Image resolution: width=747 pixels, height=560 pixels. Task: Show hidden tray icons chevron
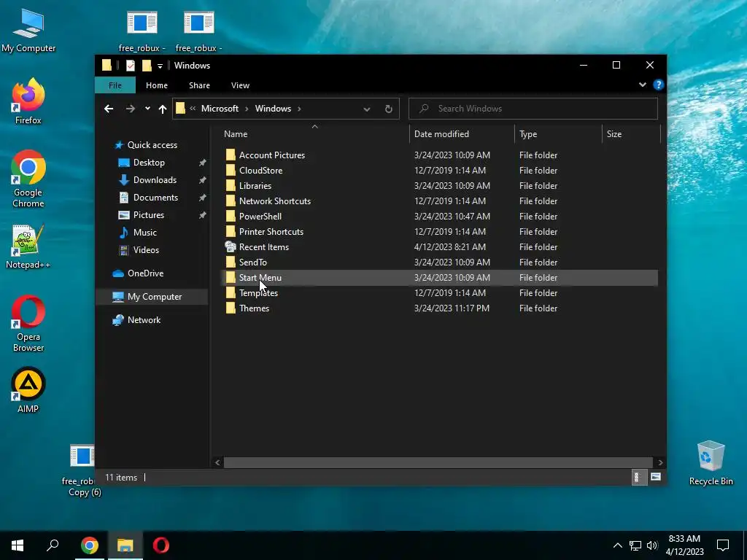[x=617, y=545]
